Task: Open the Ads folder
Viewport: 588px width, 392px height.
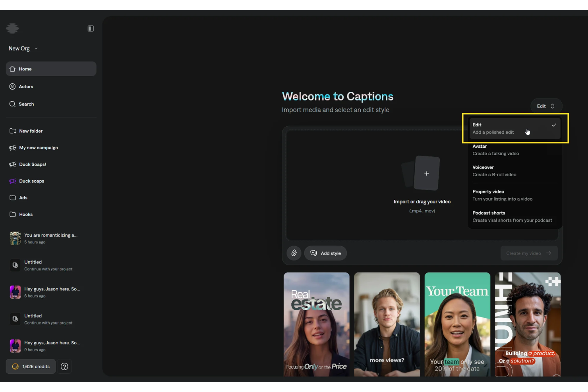Action: tap(51, 198)
